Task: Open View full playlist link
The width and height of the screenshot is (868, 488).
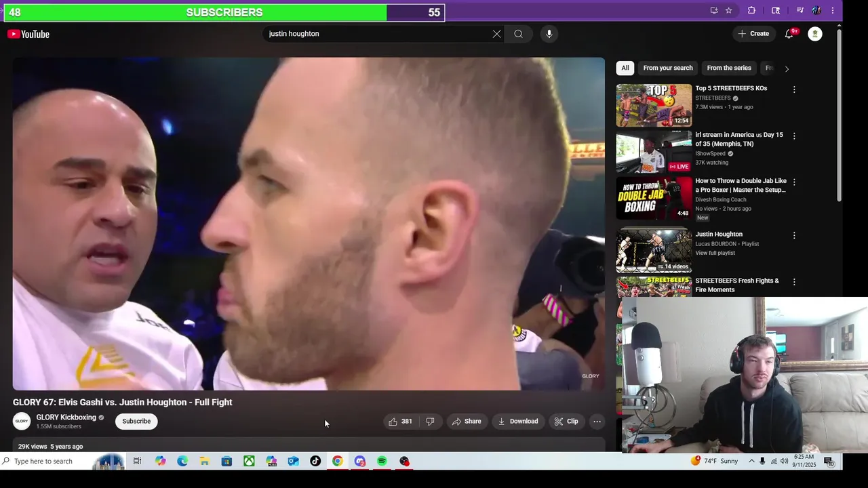Action: [x=715, y=253]
